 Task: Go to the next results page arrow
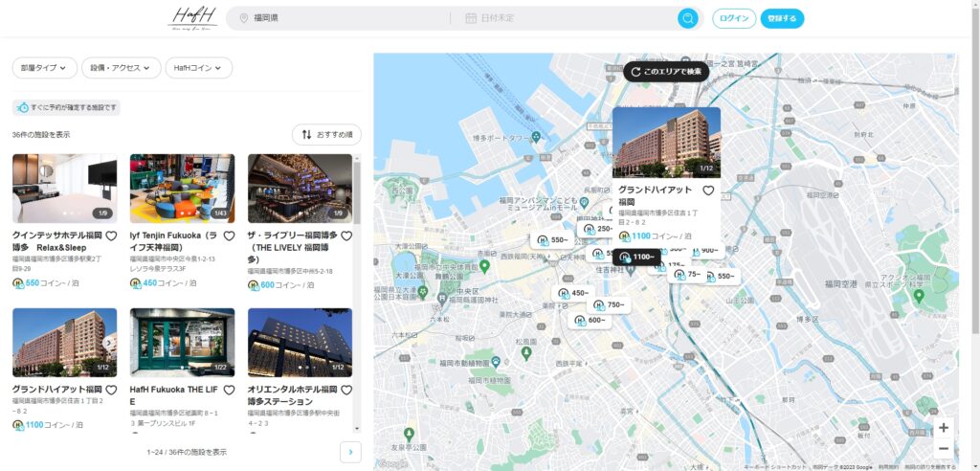pos(350,452)
